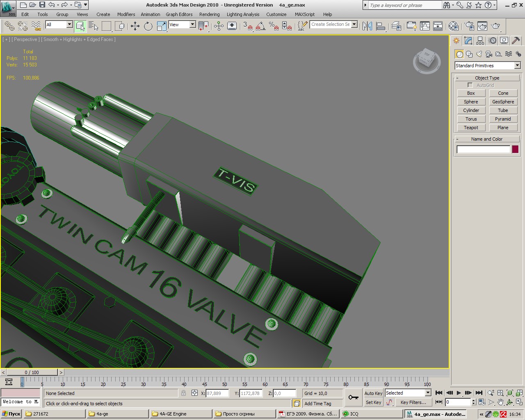Open Render Setup dialog
Image resolution: width=525 pixels, height=420 pixels.
click(469, 26)
